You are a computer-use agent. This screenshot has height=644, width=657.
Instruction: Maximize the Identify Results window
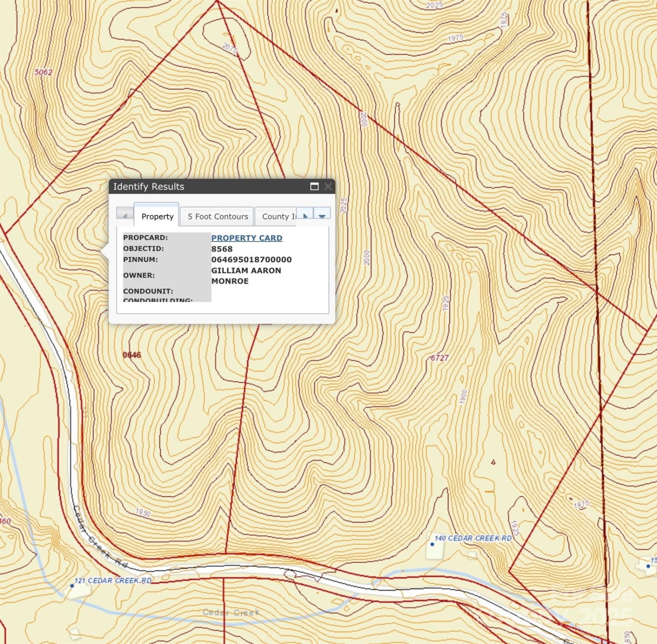point(314,186)
